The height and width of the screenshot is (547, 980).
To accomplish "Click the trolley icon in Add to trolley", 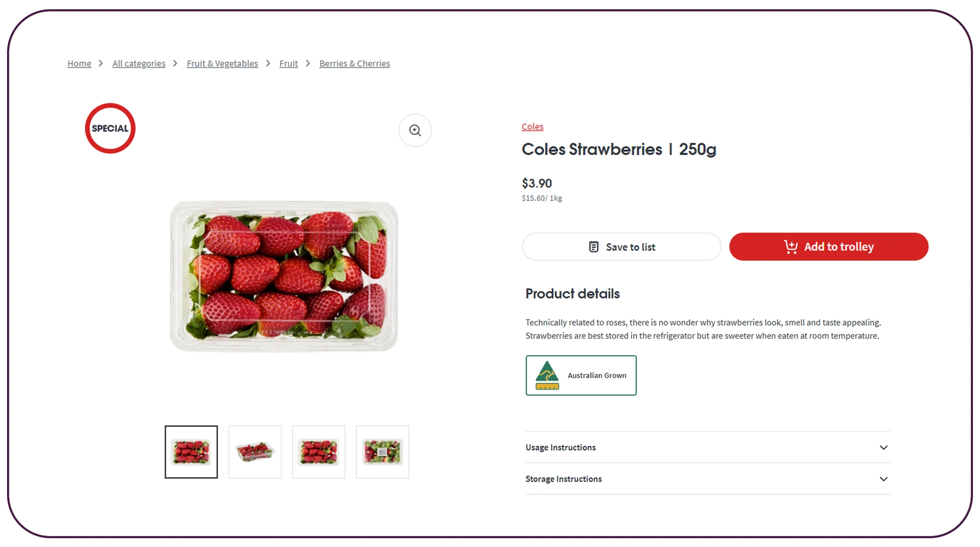I will [790, 247].
